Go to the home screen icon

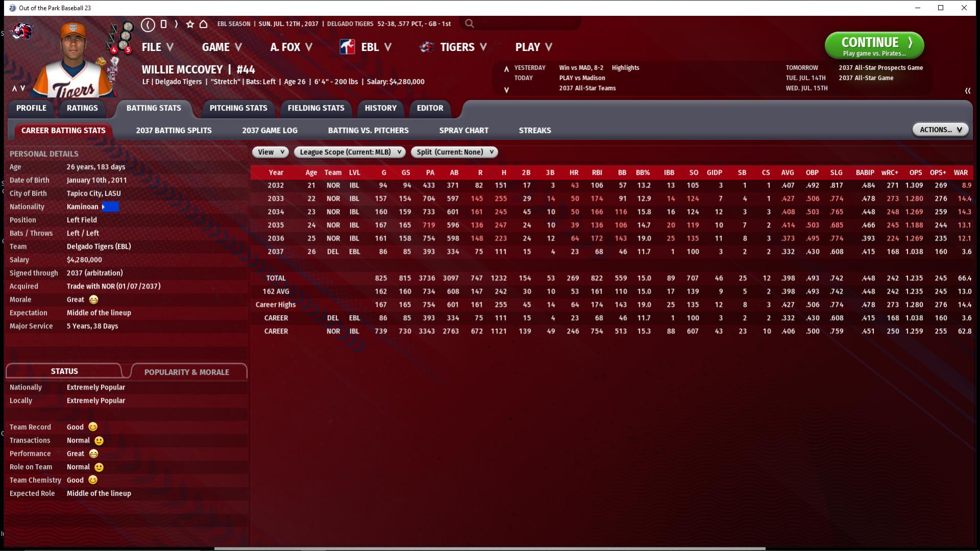(x=203, y=24)
